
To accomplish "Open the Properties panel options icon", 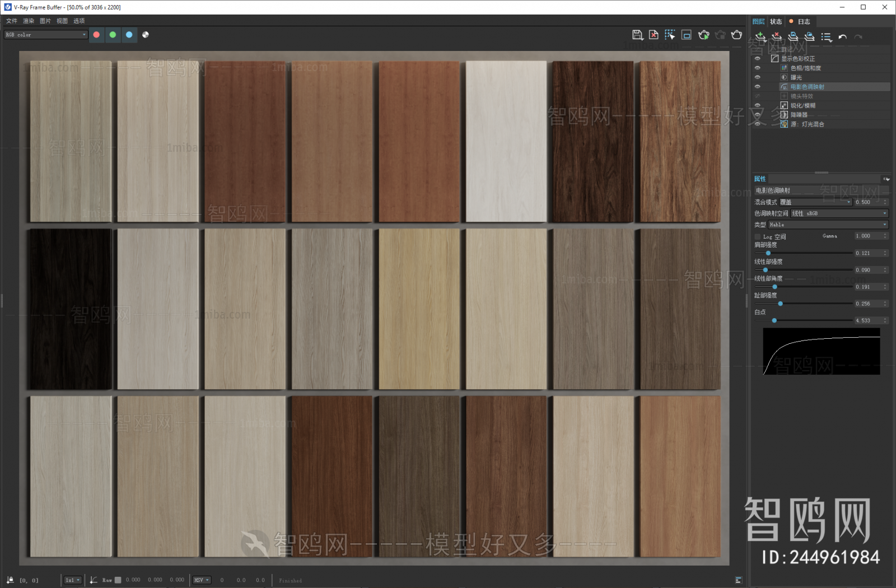I will pos(886,179).
